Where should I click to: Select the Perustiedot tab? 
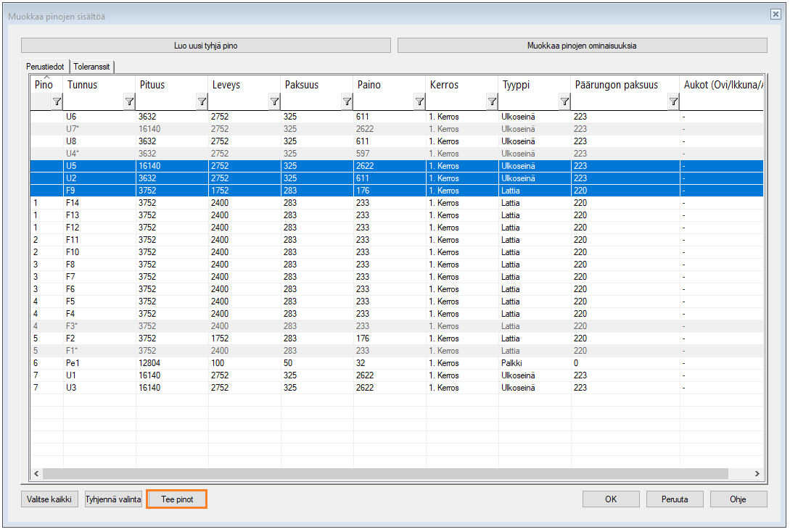point(46,67)
